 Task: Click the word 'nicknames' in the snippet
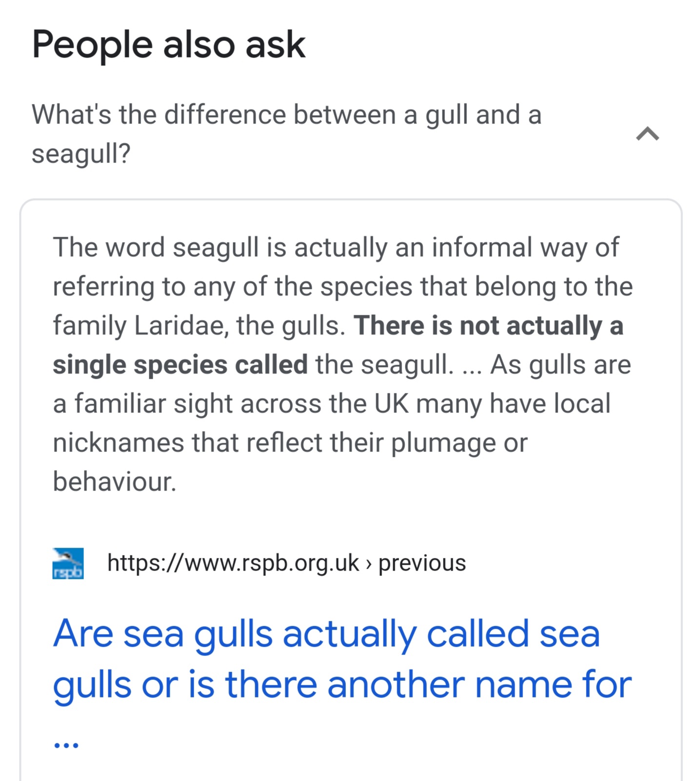point(118,443)
